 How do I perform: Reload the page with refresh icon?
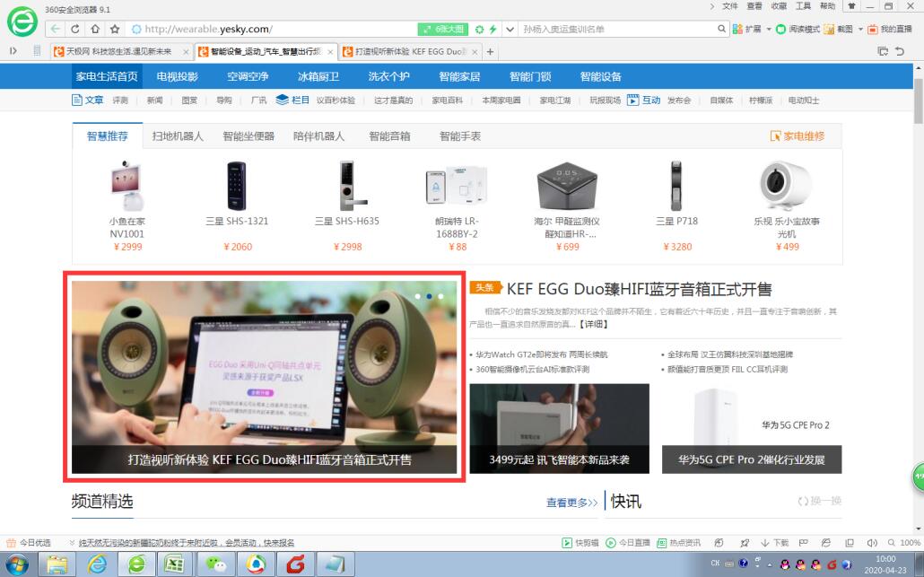pyautogui.click(x=74, y=29)
